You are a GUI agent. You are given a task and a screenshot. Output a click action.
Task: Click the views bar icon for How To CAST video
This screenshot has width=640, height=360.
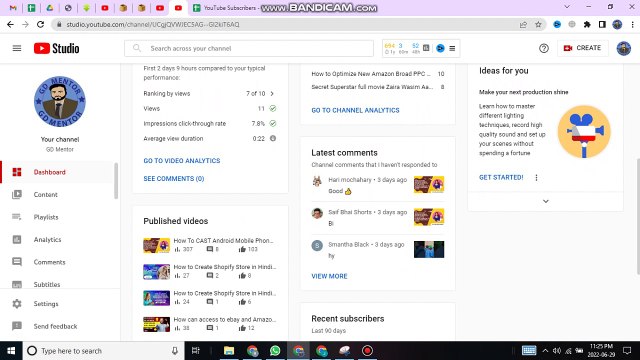click(177, 249)
